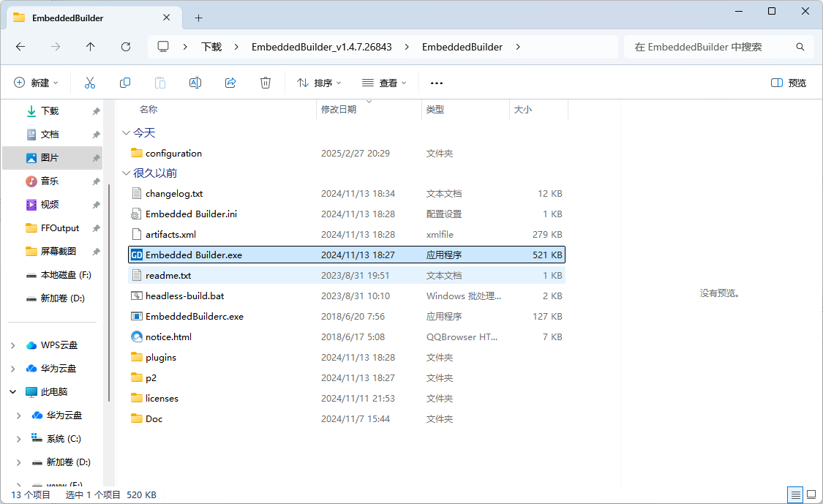This screenshot has width=823, height=504.
Task: Open the 新建 dropdown menu
Action: (x=36, y=83)
